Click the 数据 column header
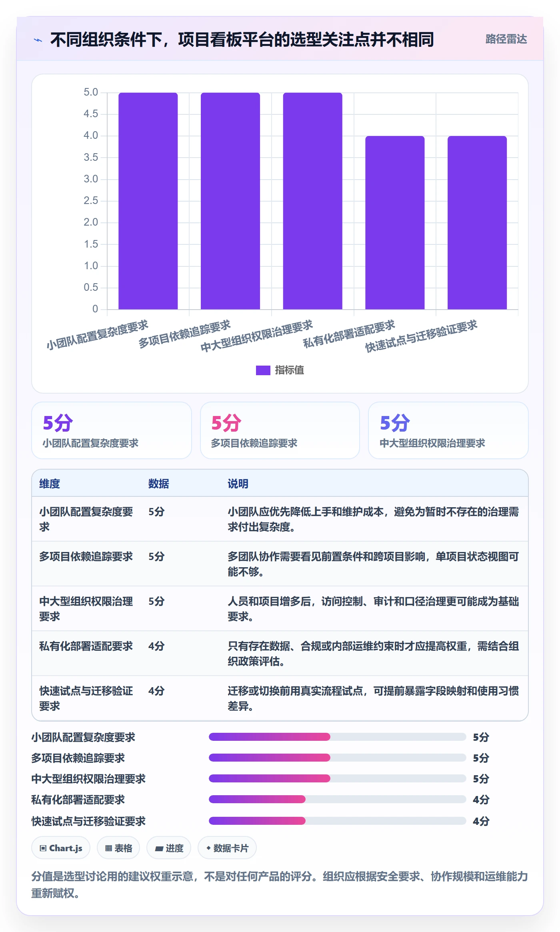 (x=159, y=484)
